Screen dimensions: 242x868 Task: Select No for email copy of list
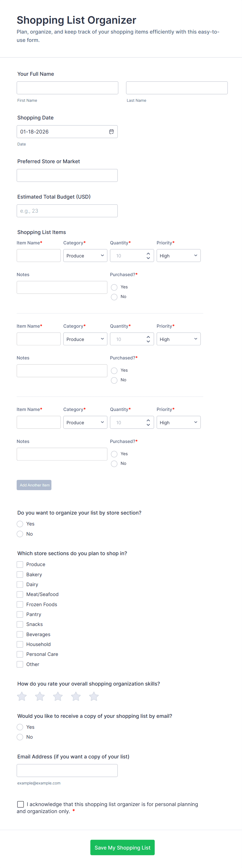coord(20,737)
